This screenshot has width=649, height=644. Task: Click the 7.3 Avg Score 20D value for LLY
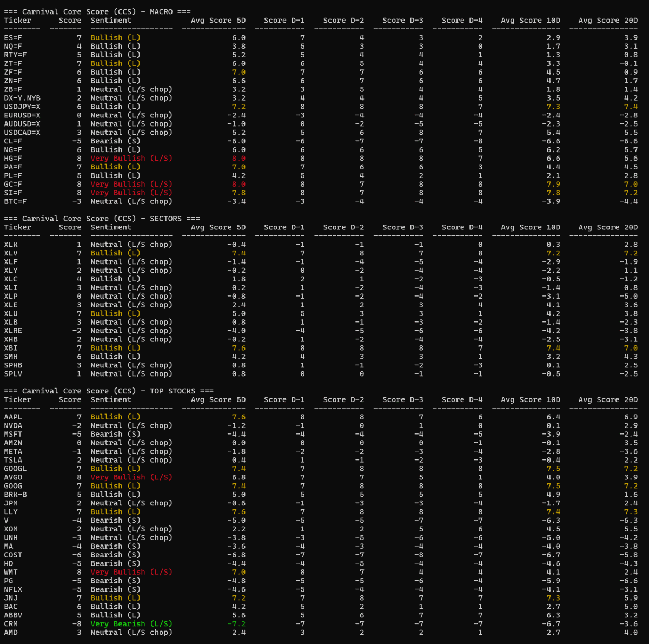(x=631, y=512)
